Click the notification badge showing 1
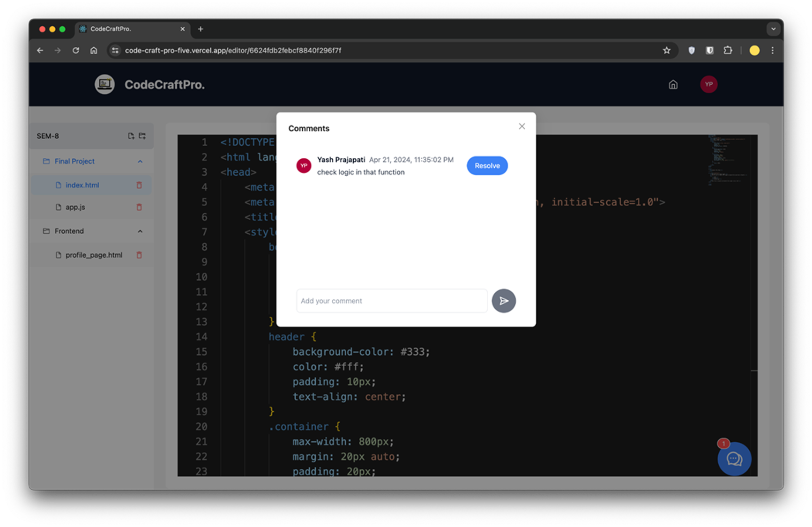 coord(723,443)
